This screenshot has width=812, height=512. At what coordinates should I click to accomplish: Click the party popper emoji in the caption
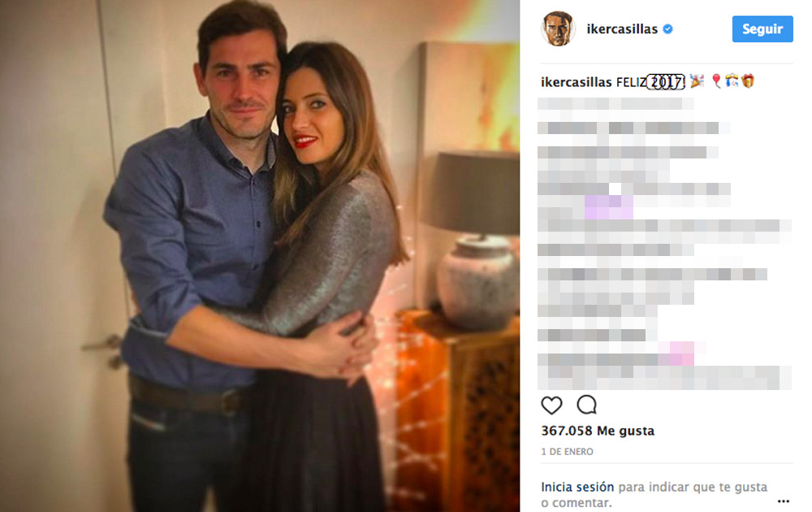coord(697,80)
